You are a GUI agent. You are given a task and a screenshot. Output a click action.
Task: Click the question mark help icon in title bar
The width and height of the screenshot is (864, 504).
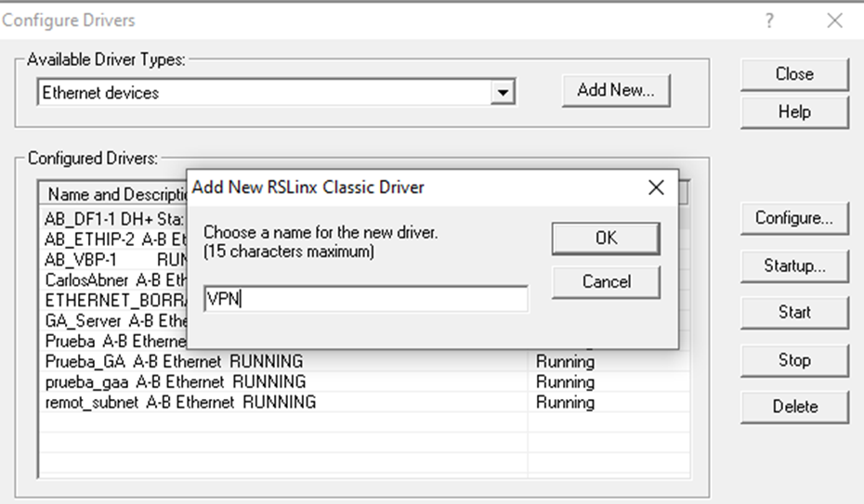point(769,20)
